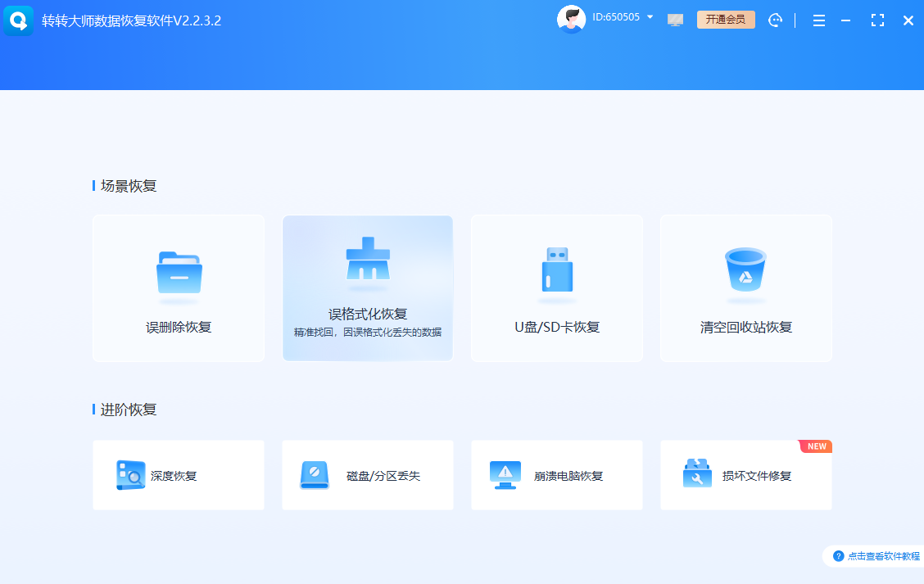Screen dimensions: 924x584
Task: Select the NEW-tagged 损坏文件修复 card
Action: (746, 475)
